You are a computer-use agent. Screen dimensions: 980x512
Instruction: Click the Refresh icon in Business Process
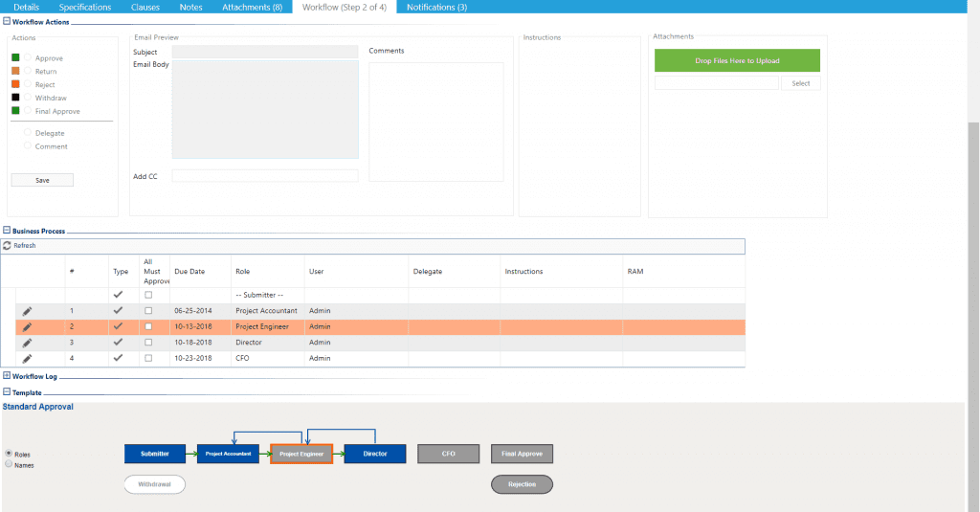[x=7, y=246]
